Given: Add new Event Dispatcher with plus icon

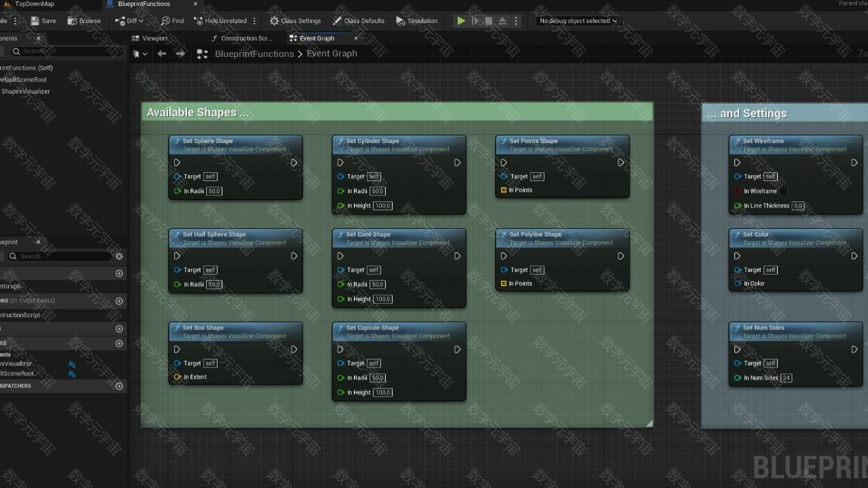Looking at the screenshot, I should coord(119,386).
